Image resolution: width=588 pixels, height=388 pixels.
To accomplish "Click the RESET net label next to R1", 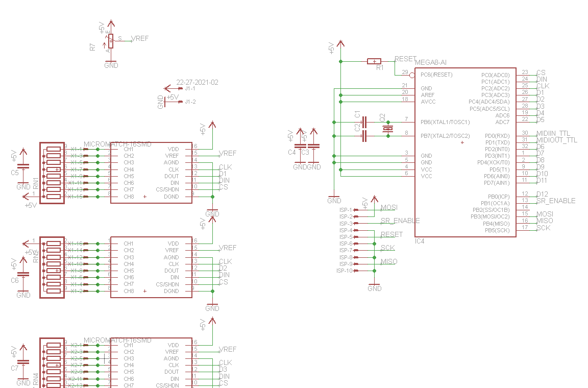I will pos(405,59).
